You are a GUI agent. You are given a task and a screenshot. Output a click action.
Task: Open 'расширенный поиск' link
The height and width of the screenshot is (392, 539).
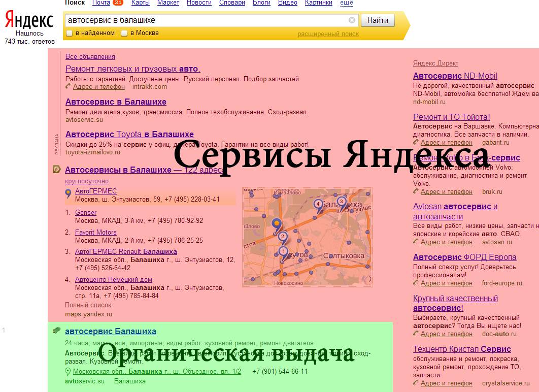[x=328, y=34]
